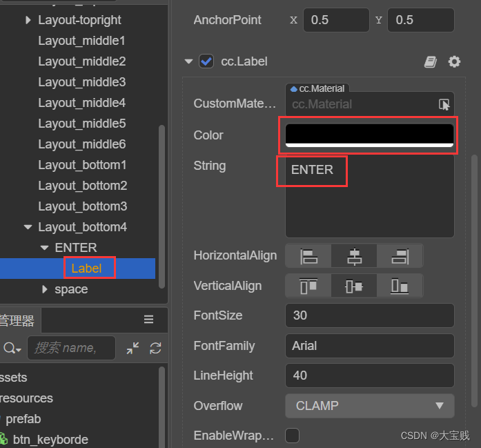Open the black Color swatch picker
This screenshot has height=448, width=481.
369,135
